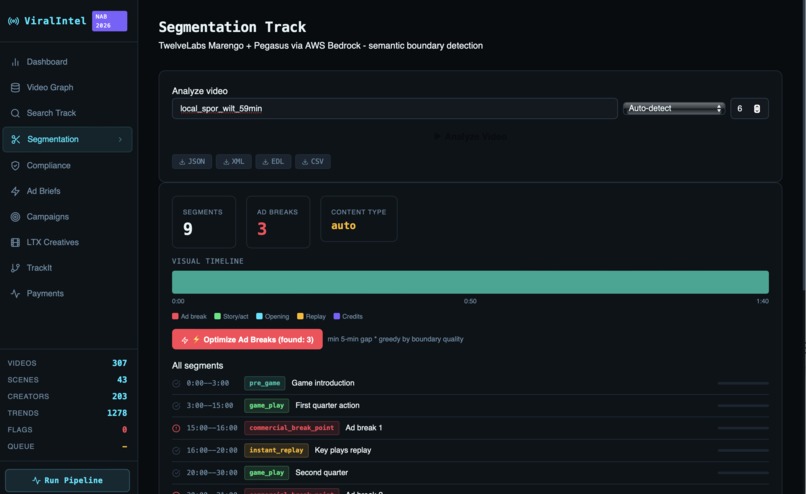
Task: Export results as EDL
Action: [273, 161]
